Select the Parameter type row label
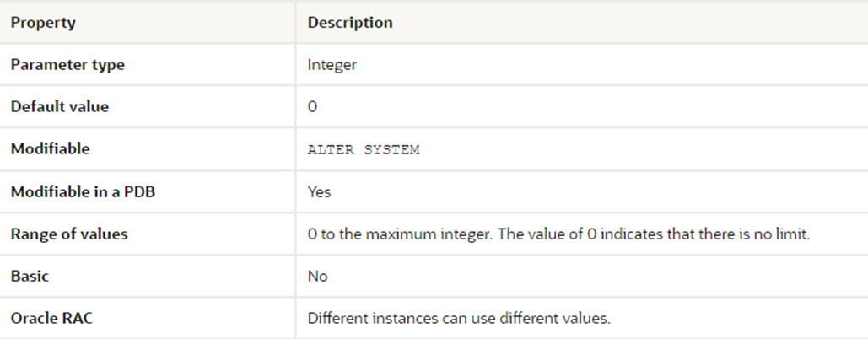Viewport: 868px width, 339px height. [67, 65]
